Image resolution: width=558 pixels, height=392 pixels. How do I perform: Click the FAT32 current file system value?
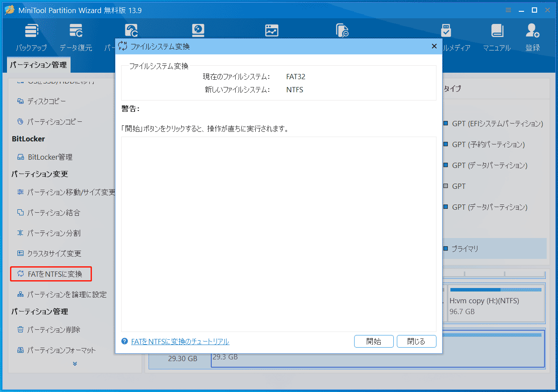(x=296, y=77)
